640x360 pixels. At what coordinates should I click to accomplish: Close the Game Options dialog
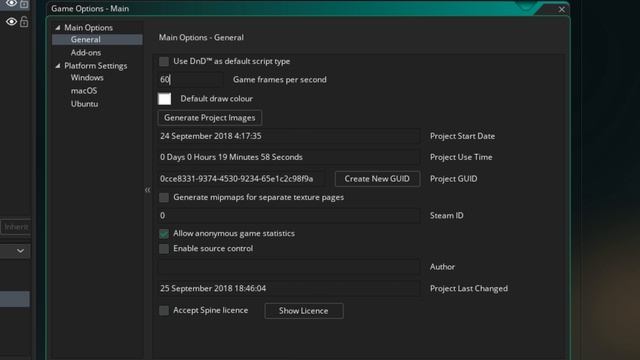[562, 9]
